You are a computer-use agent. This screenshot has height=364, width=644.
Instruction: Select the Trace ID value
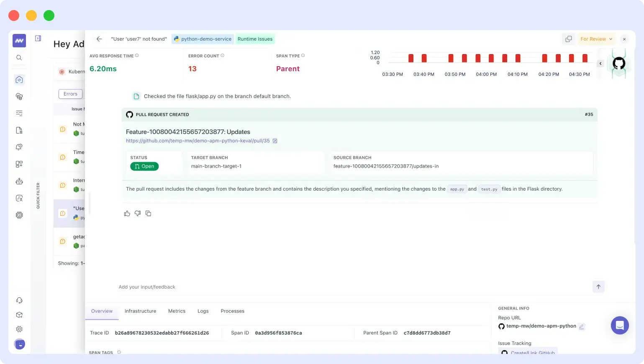[162, 333]
